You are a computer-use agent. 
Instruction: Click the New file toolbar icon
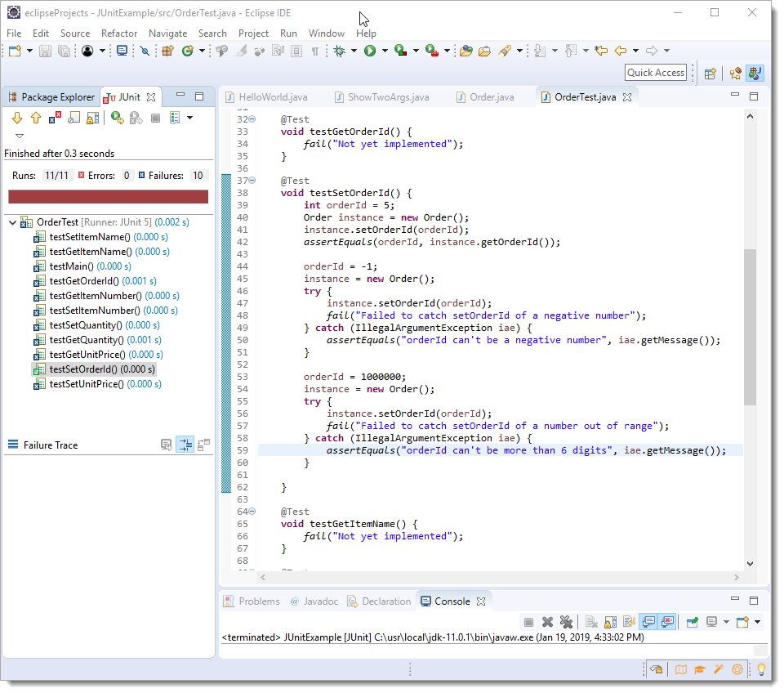click(15, 51)
